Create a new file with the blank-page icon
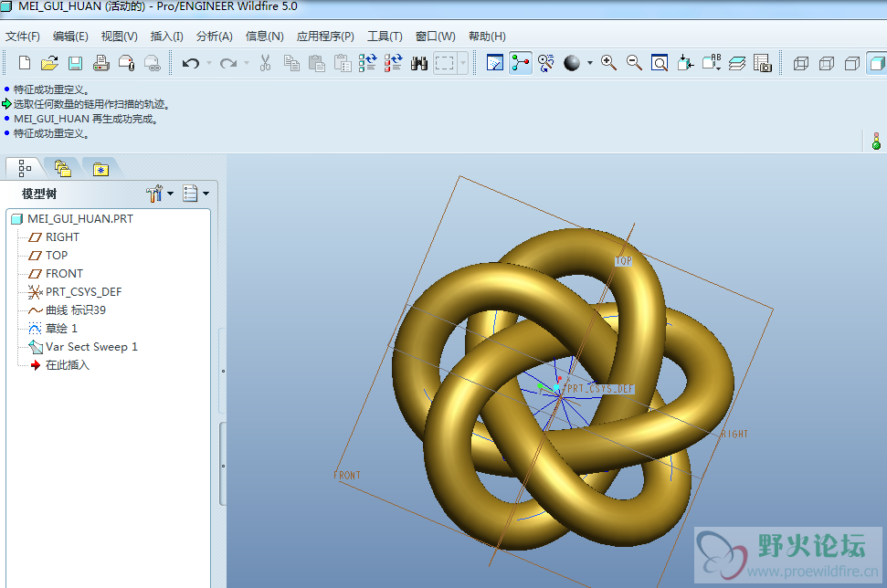 (x=25, y=63)
